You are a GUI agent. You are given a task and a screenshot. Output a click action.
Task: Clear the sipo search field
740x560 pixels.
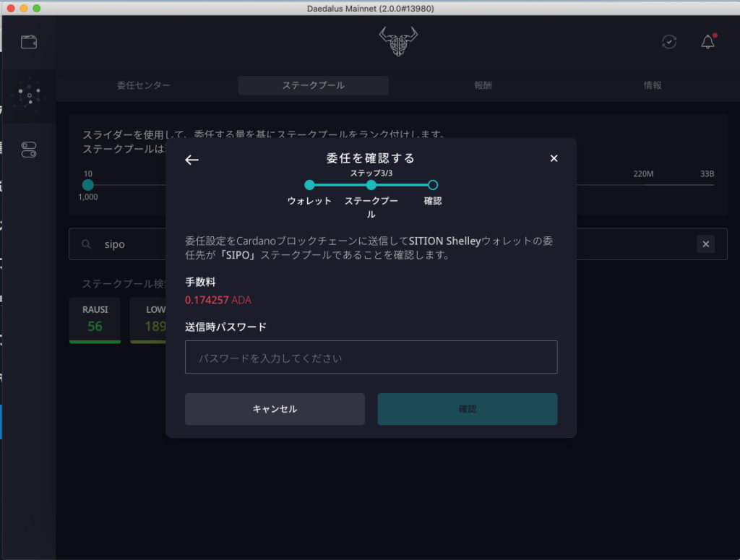[706, 244]
